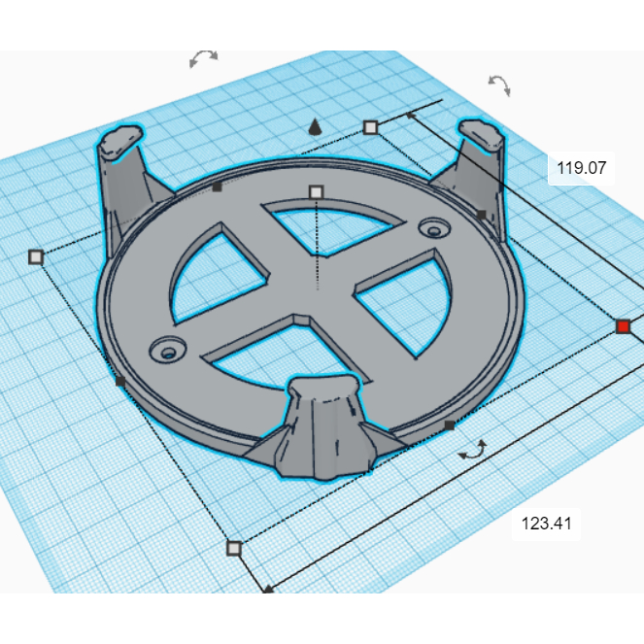Click the white corner handle at the bottom
Image resolution: width=644 pixels, height=644 pixels.
(x=233, y=548)
